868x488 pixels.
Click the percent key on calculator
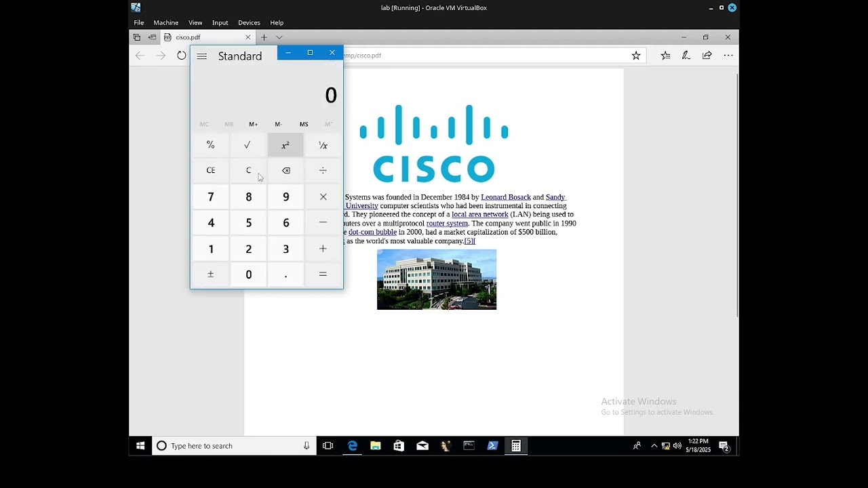click(x=211, y=145)
